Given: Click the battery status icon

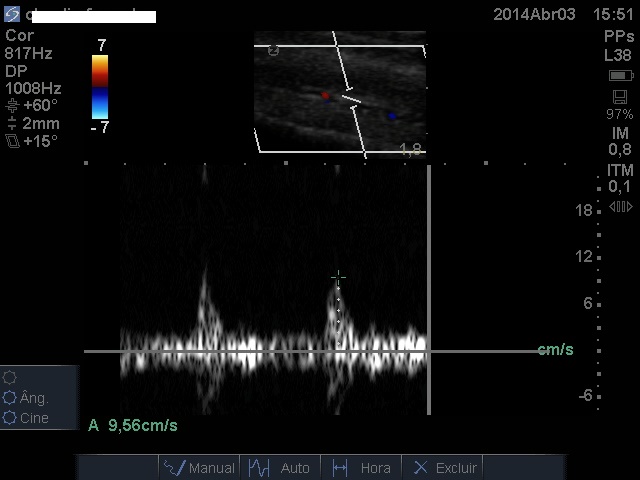Looking at the screenshot, I should coord(620,76).
